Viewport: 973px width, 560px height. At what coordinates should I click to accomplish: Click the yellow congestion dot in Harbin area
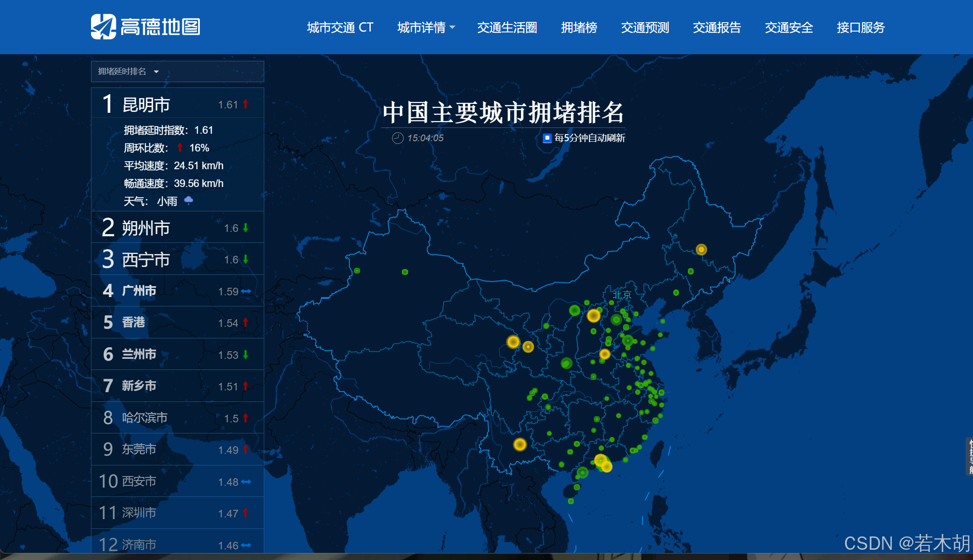[701, 250]
